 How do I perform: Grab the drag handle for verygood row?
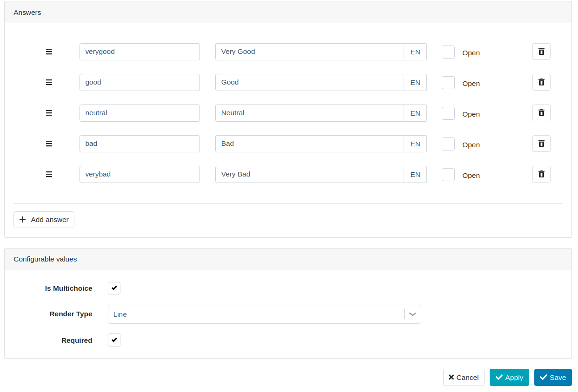pos(49,52)
